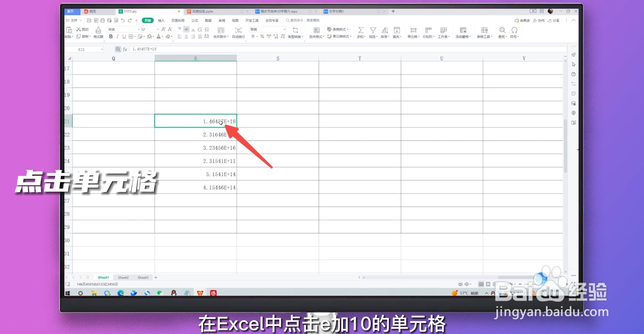Open the font size dropdown showing 12

[x=157, y=29]
